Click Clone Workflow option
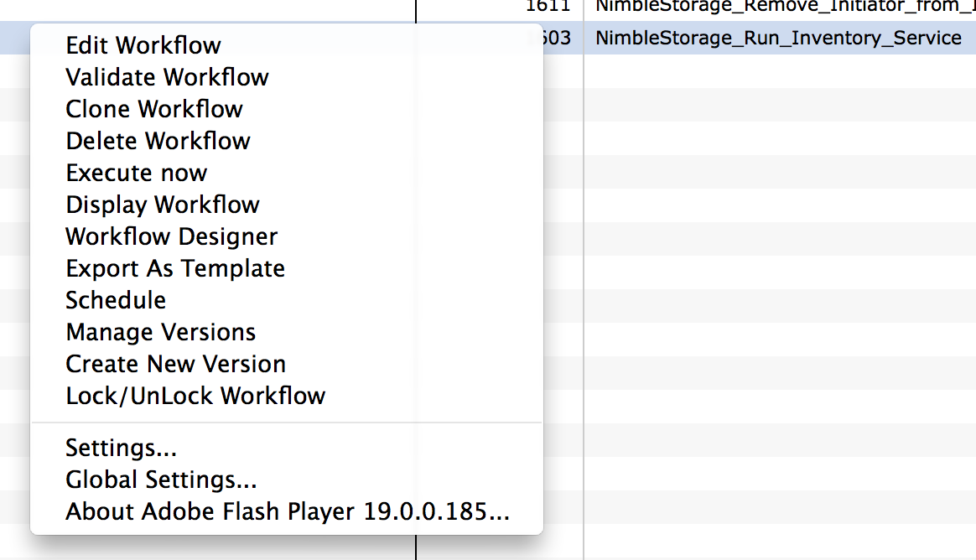 [153, 109]
